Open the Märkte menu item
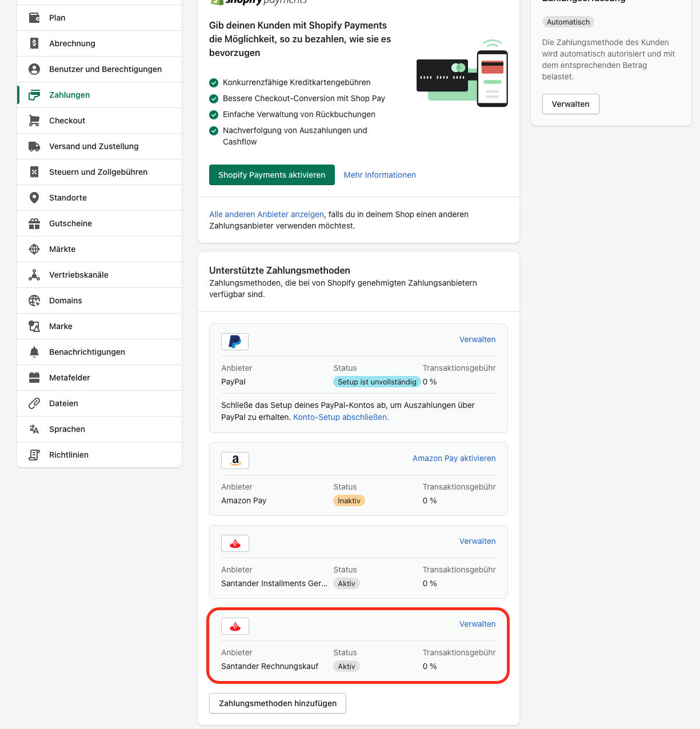This screenshot has width=700, height=729. 99,249
